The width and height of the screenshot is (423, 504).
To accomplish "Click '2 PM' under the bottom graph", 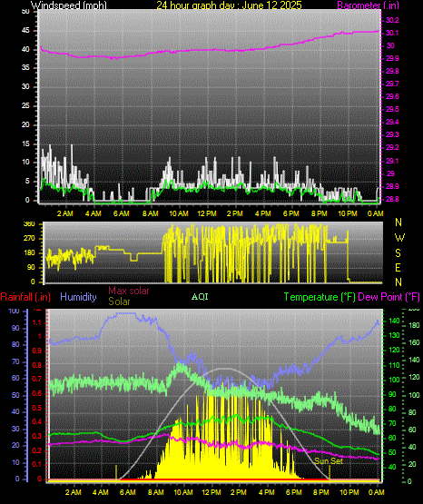I will (239, 492).
